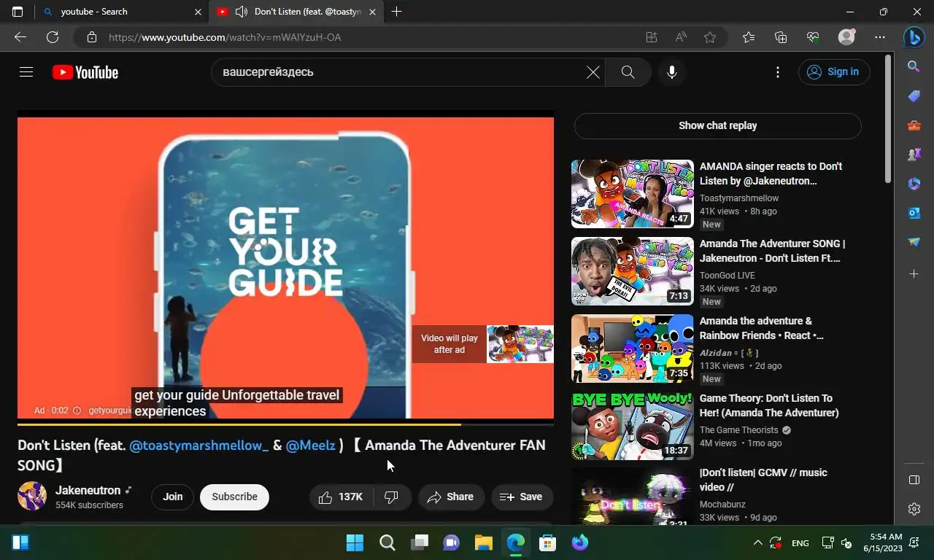
Task: Open the Edge profile avatar
Action: (x=846, y=37)
